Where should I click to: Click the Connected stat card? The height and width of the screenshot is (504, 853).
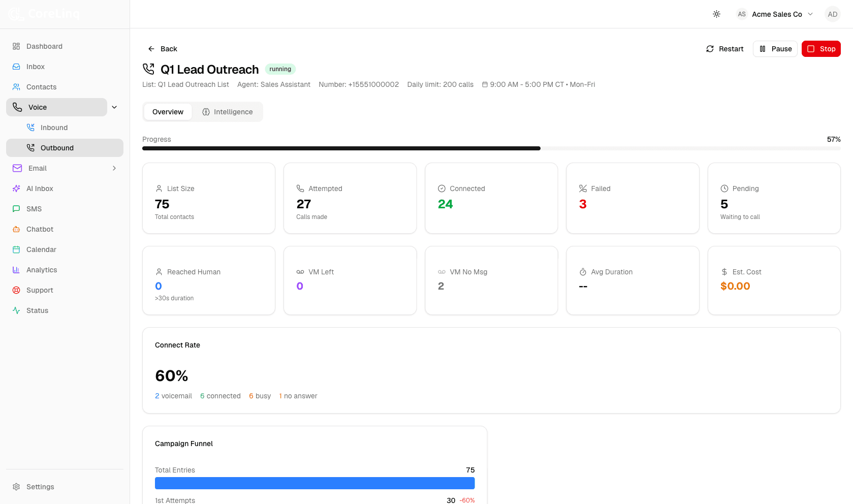click(491, 198)
